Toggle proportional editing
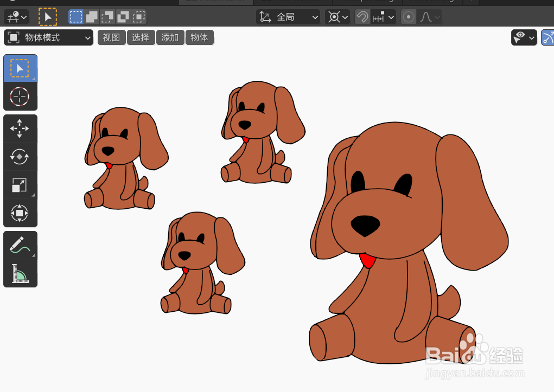 pos(409,17)
